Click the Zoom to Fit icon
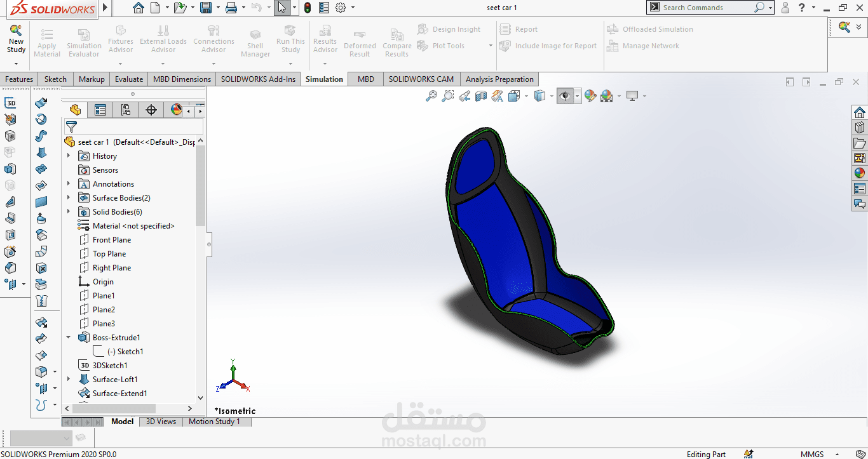The width and height of the screenshot is (868, 459). point(431,96)
